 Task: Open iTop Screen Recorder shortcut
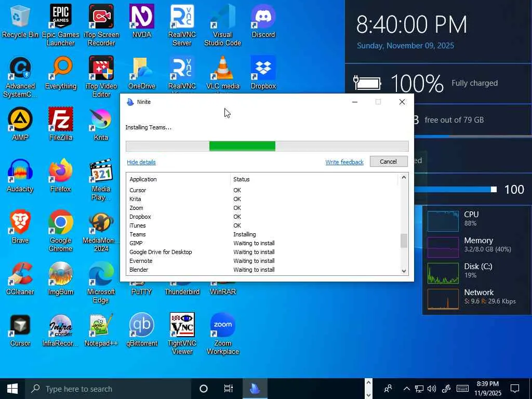[x=101, y=25]
